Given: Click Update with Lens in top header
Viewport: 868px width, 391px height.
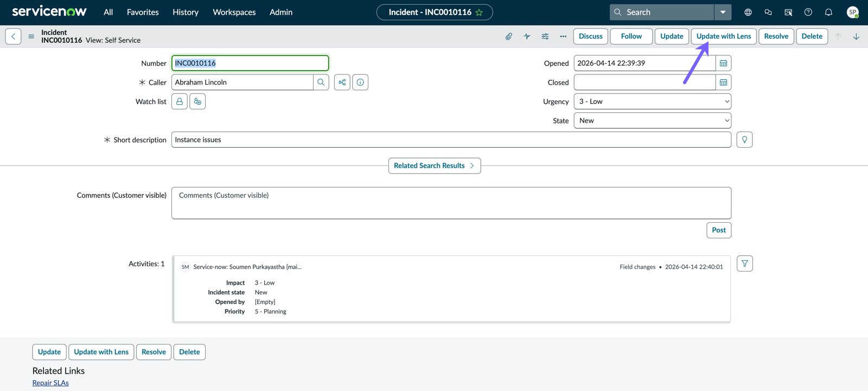Looking at the screenshot, I should coord(724,36).
